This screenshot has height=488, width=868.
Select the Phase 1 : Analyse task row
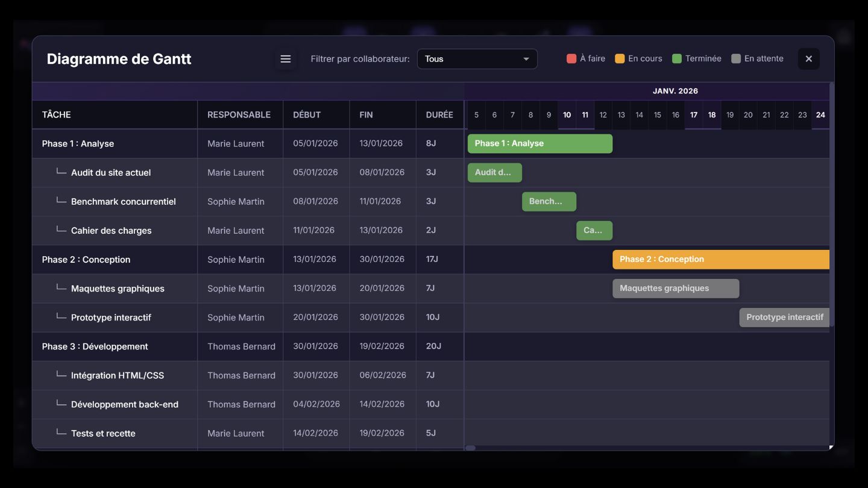point(248,143)
